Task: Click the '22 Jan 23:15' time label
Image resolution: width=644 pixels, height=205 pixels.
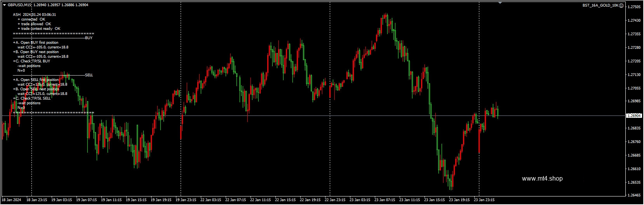Action: (335, 200)
